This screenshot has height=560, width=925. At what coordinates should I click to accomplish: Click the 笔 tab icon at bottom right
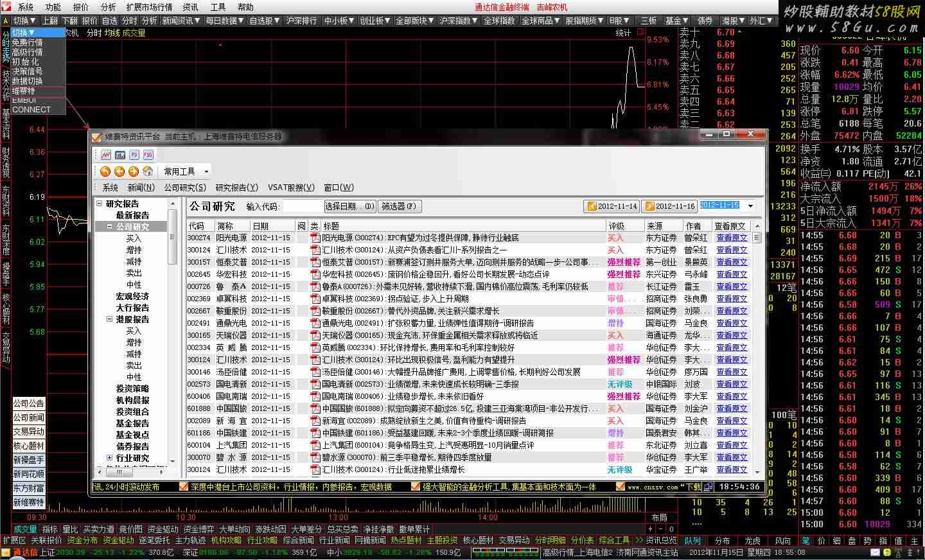pyautogui.click(x=806, y=541)
